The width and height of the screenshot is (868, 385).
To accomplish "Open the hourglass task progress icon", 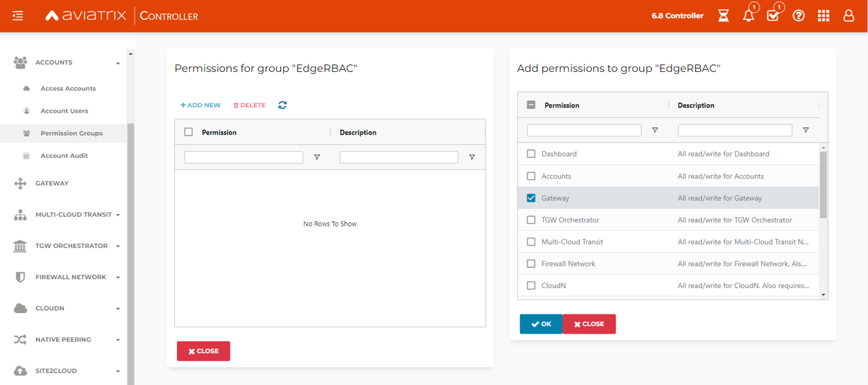I will point(724,16).
